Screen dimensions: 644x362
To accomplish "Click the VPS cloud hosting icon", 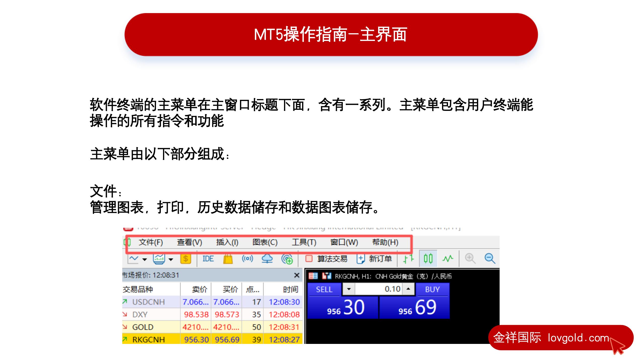I will [267, 259].
